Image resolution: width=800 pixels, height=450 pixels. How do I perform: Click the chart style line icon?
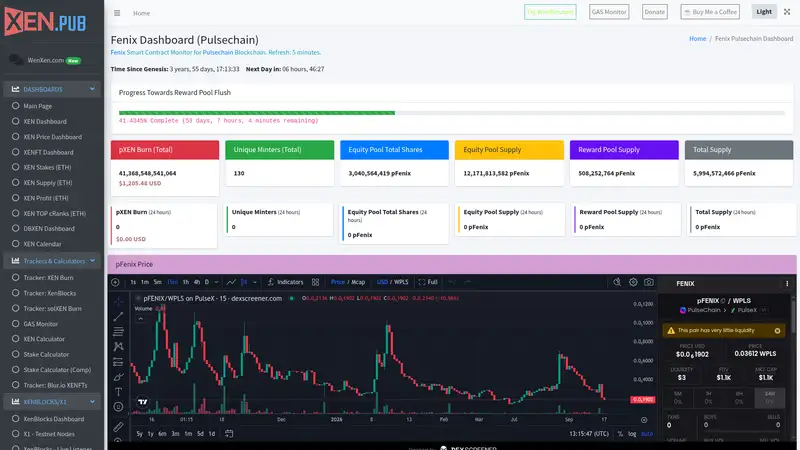(231, 282)
